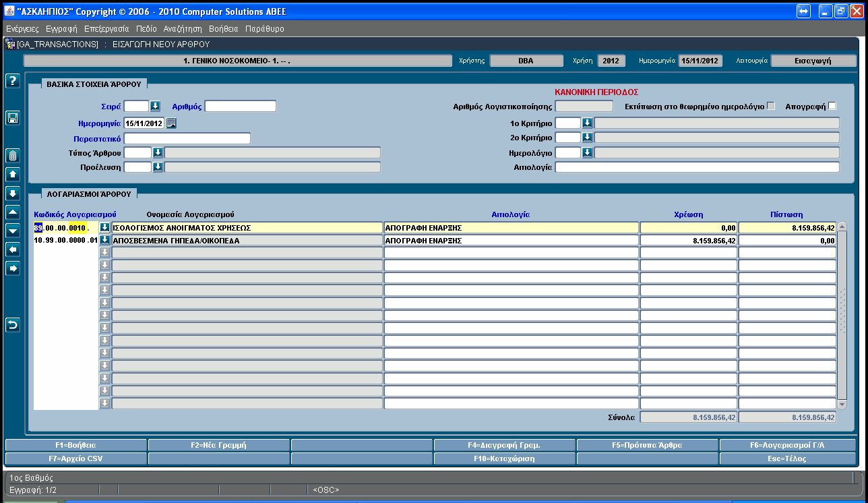Open the 1ο Κριτήριο lookup dropdown
The width and height of the screenshot is (868, 503).
(x=587, y=123)
